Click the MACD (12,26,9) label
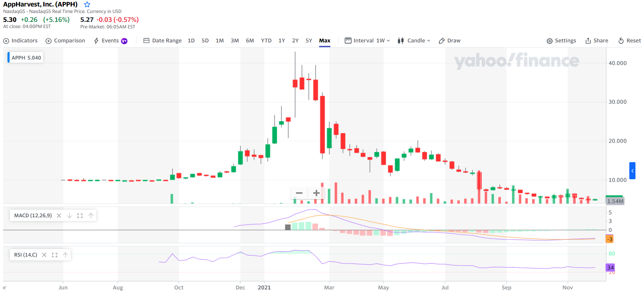 [33, 216]
